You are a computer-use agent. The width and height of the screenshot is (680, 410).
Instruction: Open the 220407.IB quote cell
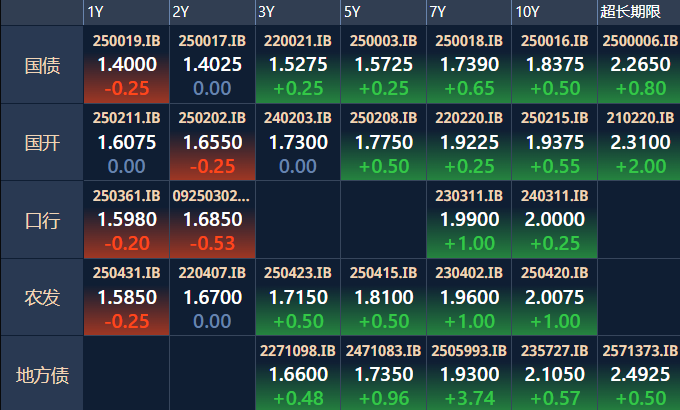[x=211, y=297]
